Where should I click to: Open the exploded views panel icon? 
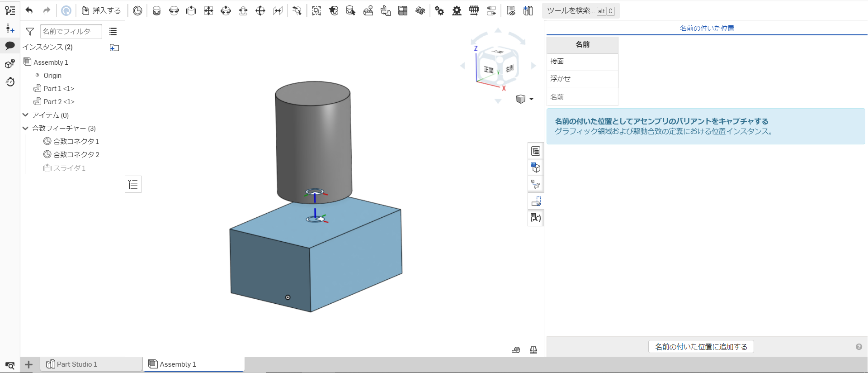pyautogui.click(x=536, y=185)
